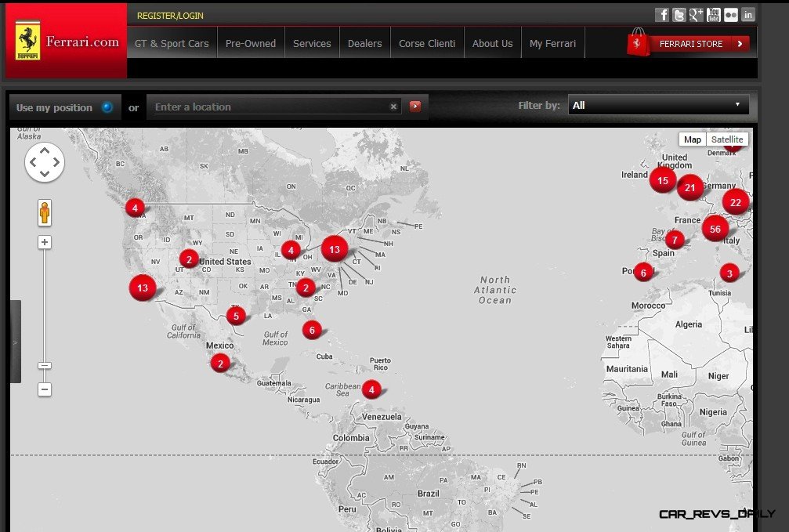Go to the FERRARI STORE button

(699, 44)
